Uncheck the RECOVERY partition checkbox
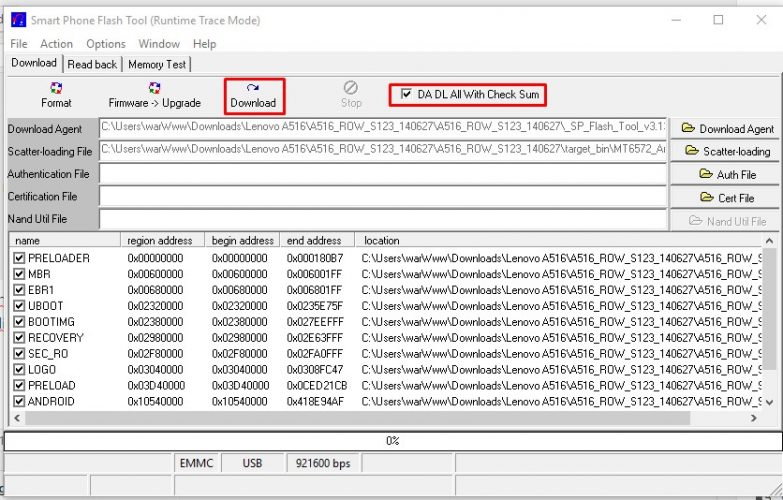Screen dimensions: 783x500 click(19, 338)
